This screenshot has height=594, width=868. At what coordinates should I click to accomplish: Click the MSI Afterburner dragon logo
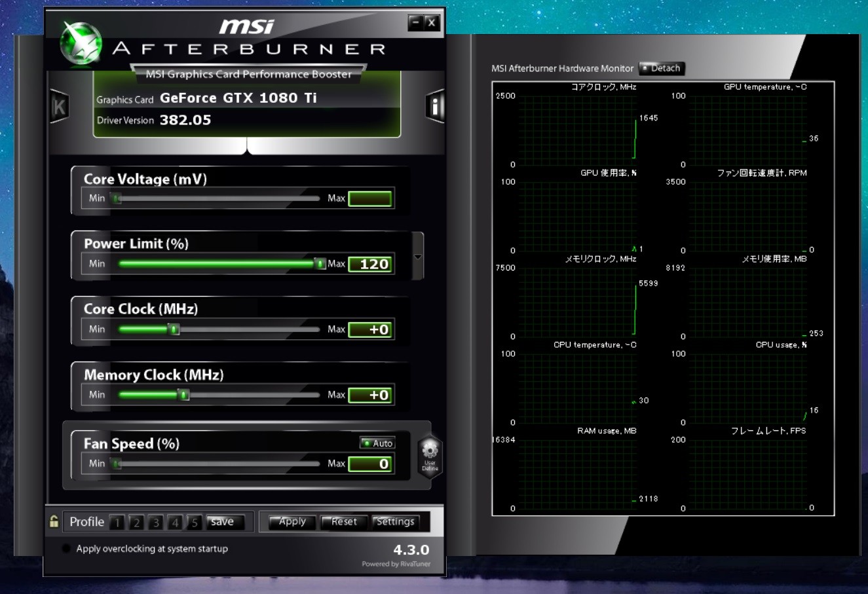click(x=80, y=43)
